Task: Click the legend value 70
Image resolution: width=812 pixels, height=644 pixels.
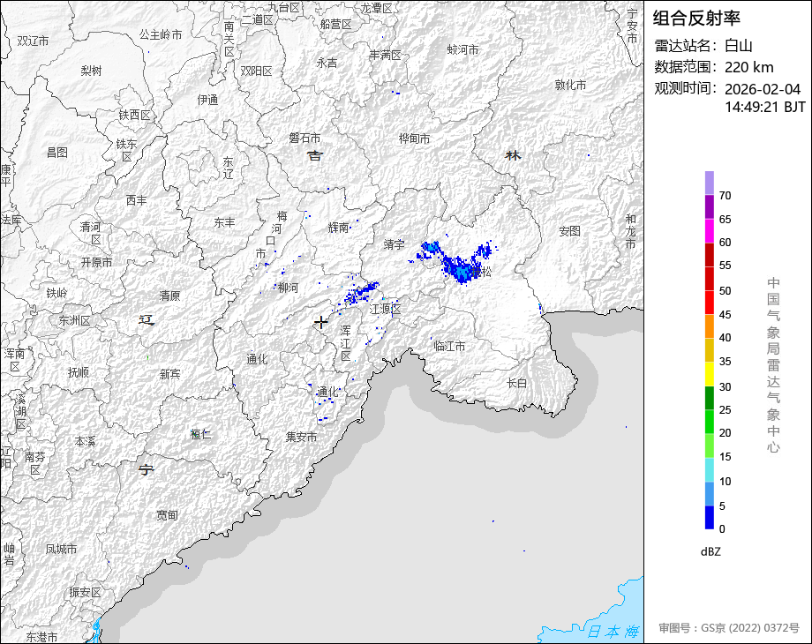Action: (x=725, y=196)
